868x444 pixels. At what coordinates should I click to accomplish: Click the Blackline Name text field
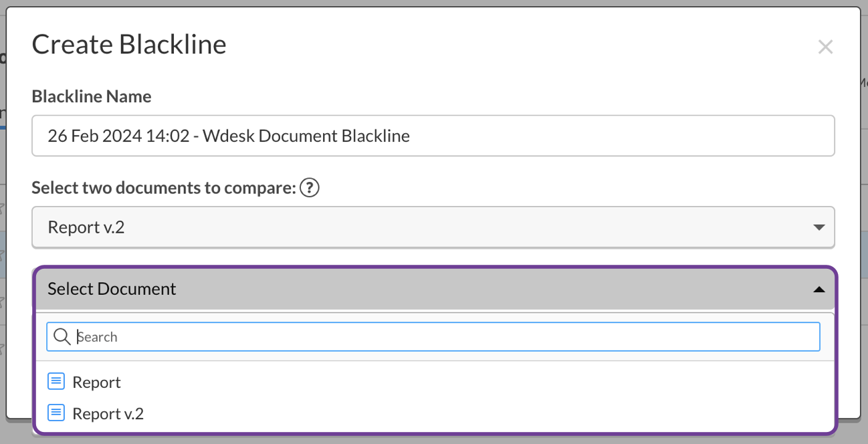click(x=433, y=135)
